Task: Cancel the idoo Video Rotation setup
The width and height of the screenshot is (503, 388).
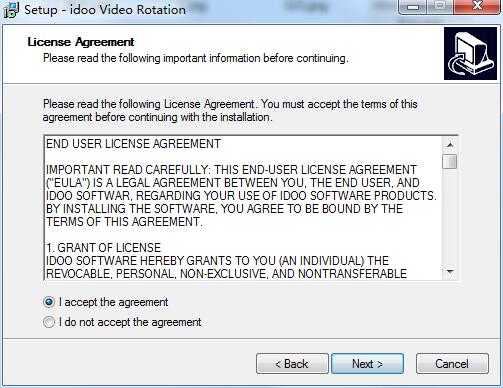Action: click(x=452, y=364)
